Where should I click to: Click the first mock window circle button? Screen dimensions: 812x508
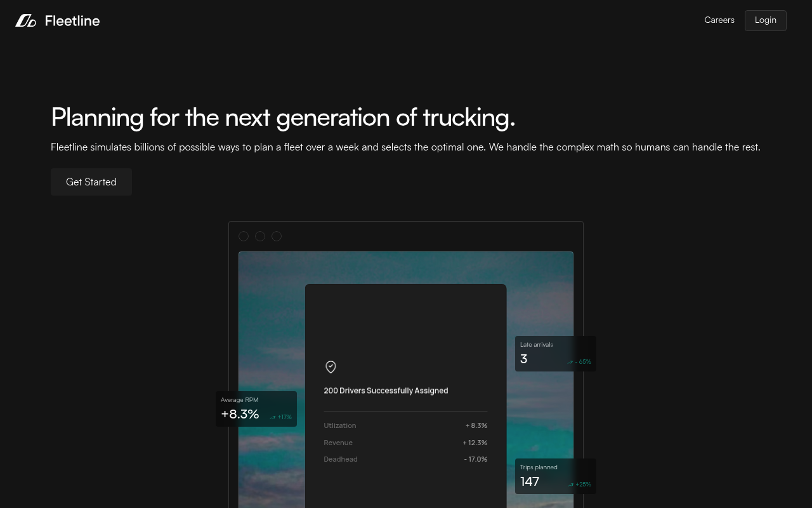click(x=244, y=236)
